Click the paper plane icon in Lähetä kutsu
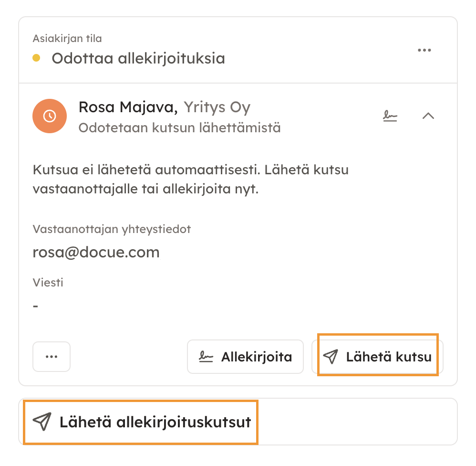Screen dimensions: 476x466 point(331,356)
